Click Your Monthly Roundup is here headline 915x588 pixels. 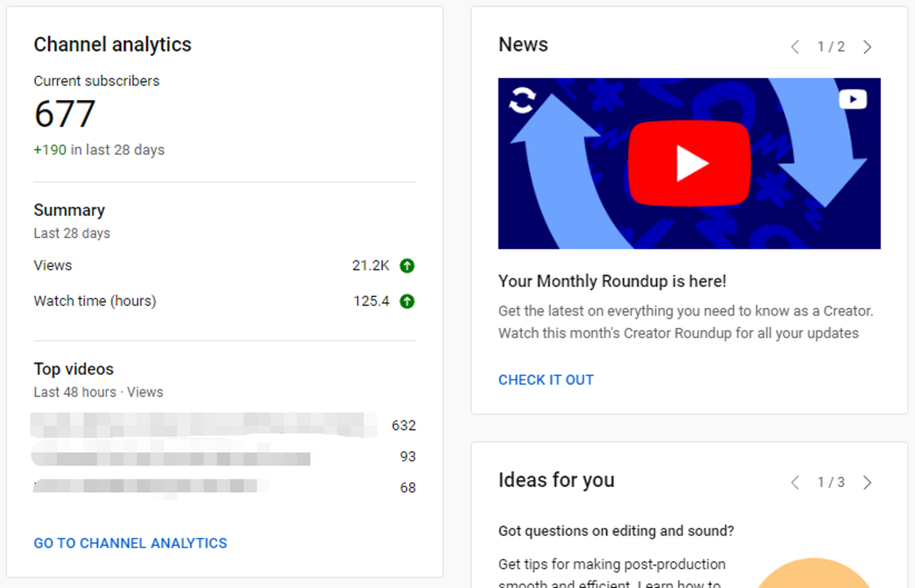coord(612,281)
